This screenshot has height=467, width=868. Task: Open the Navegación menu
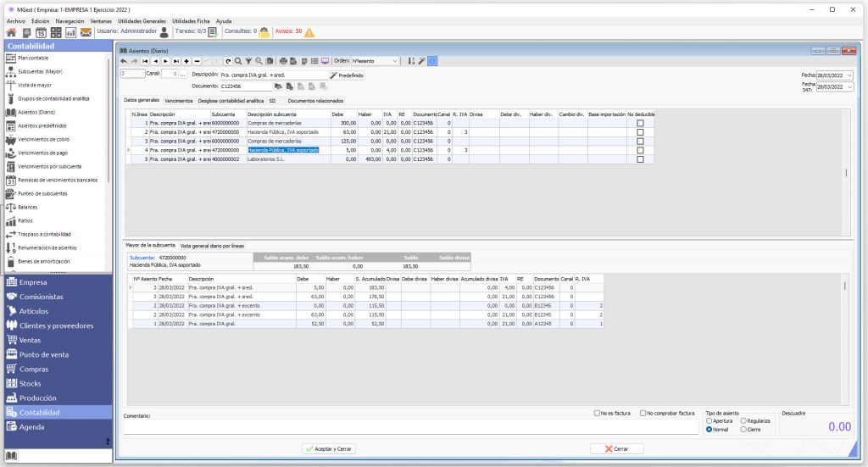70,21
